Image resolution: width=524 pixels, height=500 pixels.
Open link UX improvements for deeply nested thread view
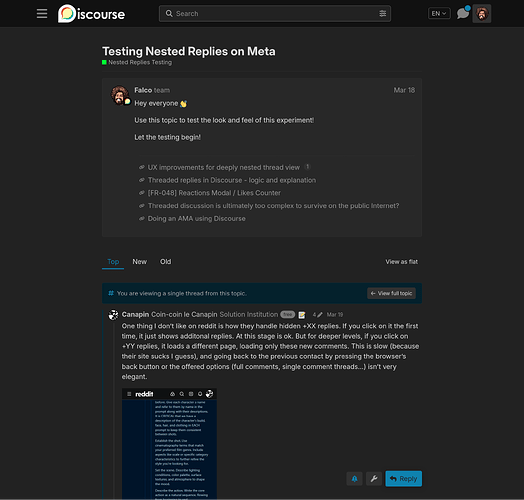point(224,167)
